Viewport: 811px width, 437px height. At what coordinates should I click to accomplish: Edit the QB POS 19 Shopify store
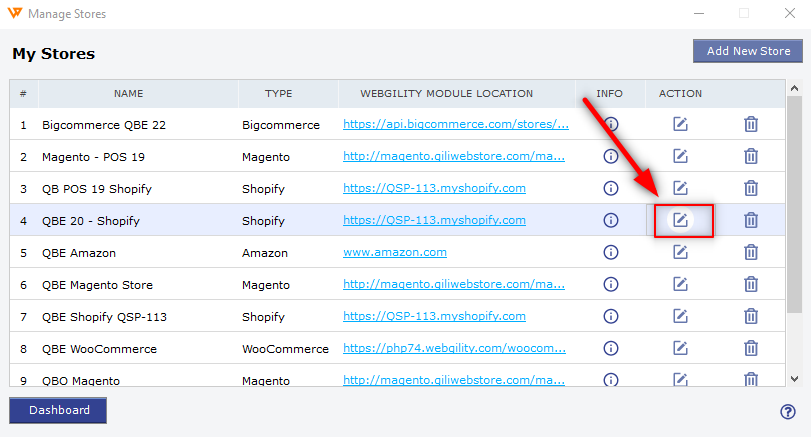coord(680,188)
